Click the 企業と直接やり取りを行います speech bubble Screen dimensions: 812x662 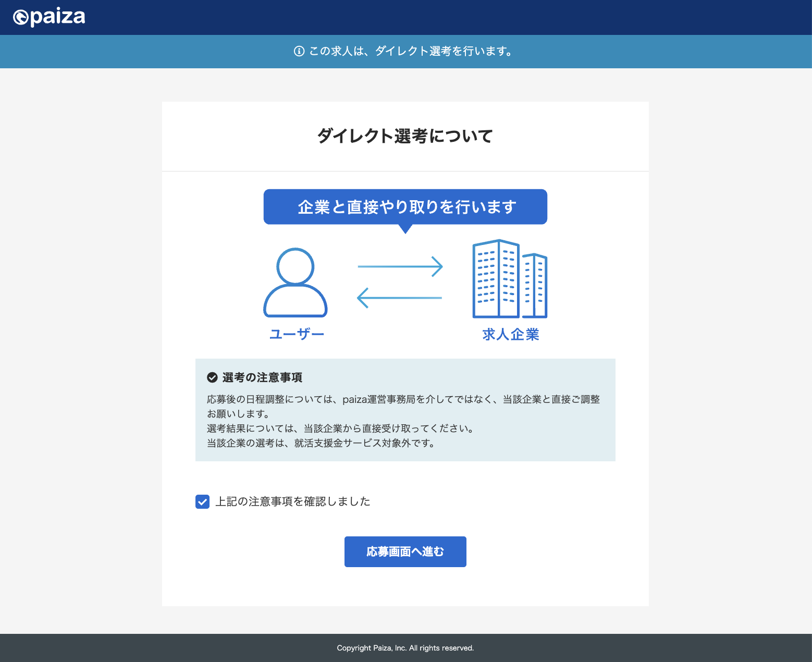coord(405,207)
